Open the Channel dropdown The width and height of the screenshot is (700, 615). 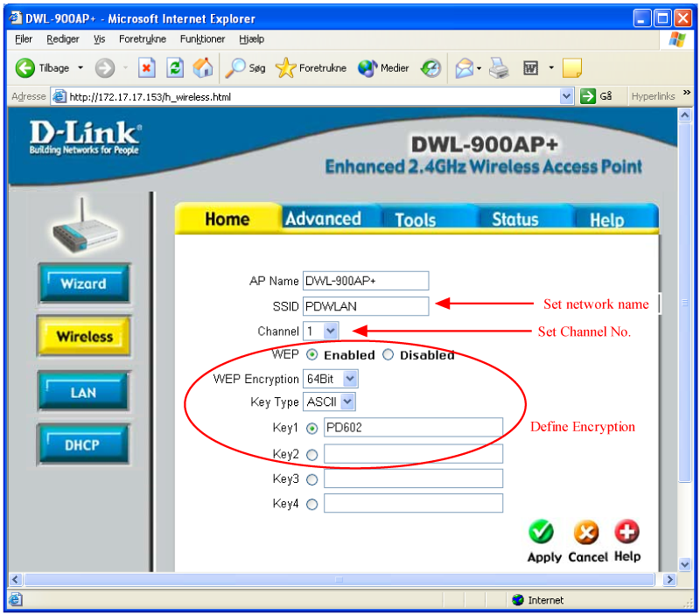click(x=331, y=332)
